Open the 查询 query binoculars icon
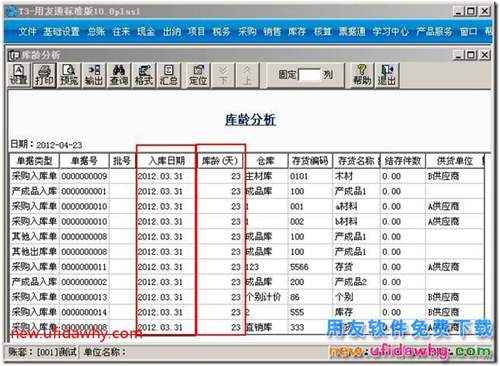This screenshot has height=366, width=500. pos(119,75)
